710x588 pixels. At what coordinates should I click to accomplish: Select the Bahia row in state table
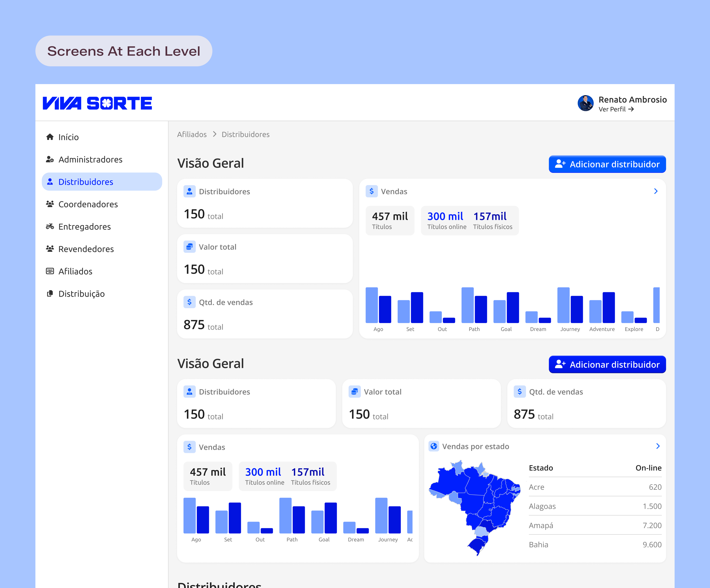[595, 544]
